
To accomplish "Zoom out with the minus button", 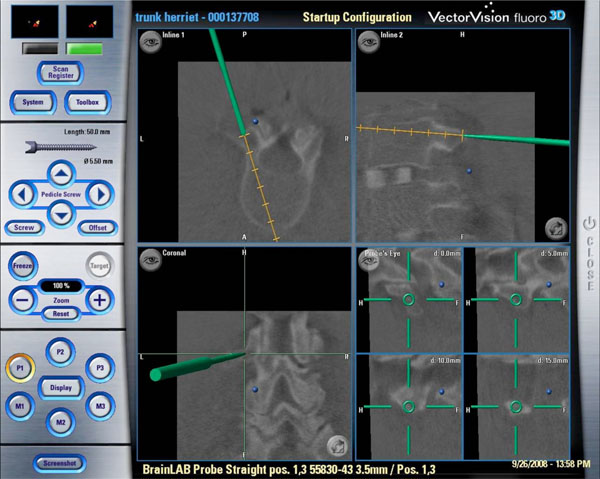I will (x=23, y=300).
